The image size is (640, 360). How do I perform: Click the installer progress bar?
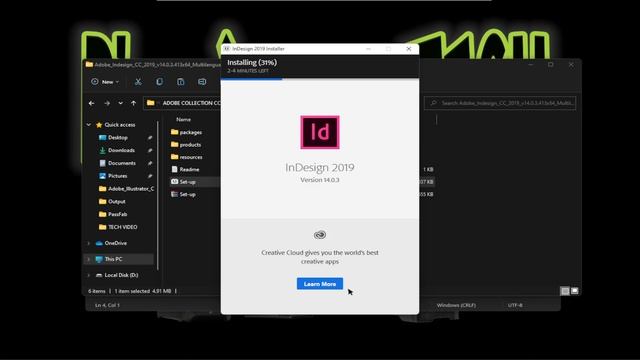pyautogui.click(x=320, y=79)
